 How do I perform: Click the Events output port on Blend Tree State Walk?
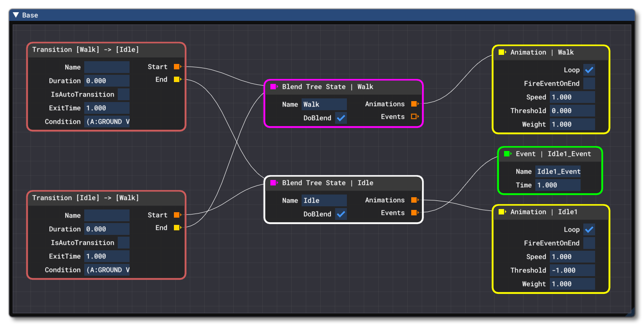point(414,116)
